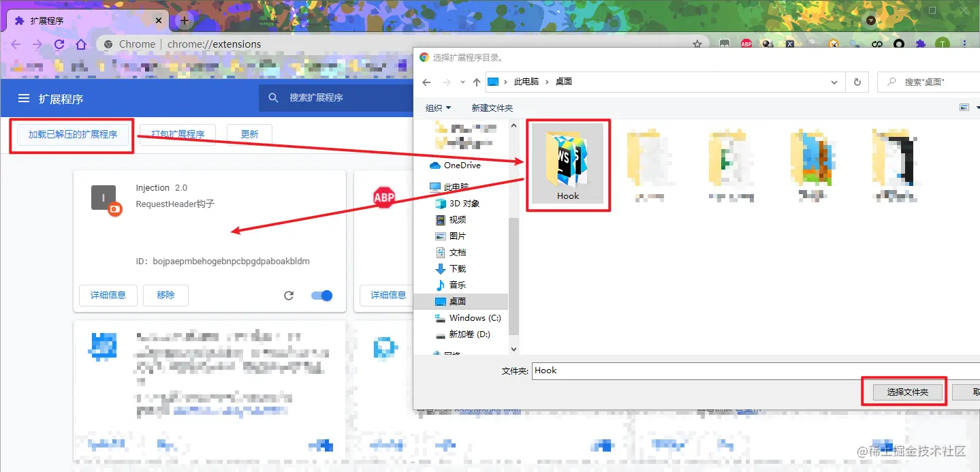
Task: Reload the chrome://extensions page
Action: (x=59, y=44)
